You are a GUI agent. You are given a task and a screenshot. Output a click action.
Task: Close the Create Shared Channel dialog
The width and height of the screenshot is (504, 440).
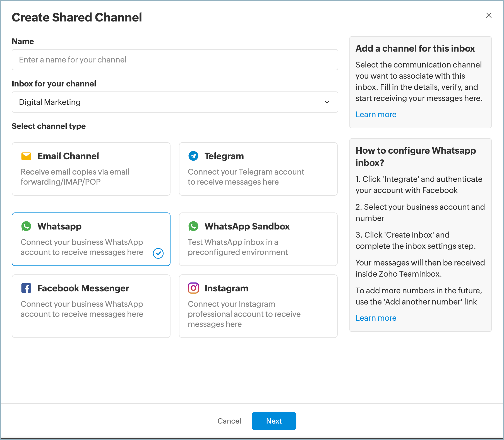coord(489,15)
